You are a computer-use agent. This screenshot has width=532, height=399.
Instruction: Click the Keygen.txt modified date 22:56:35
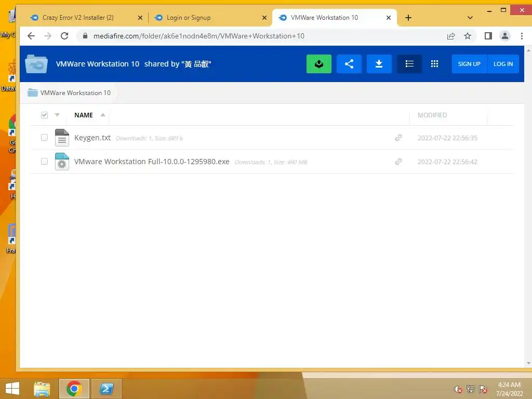tap(447, 138)
